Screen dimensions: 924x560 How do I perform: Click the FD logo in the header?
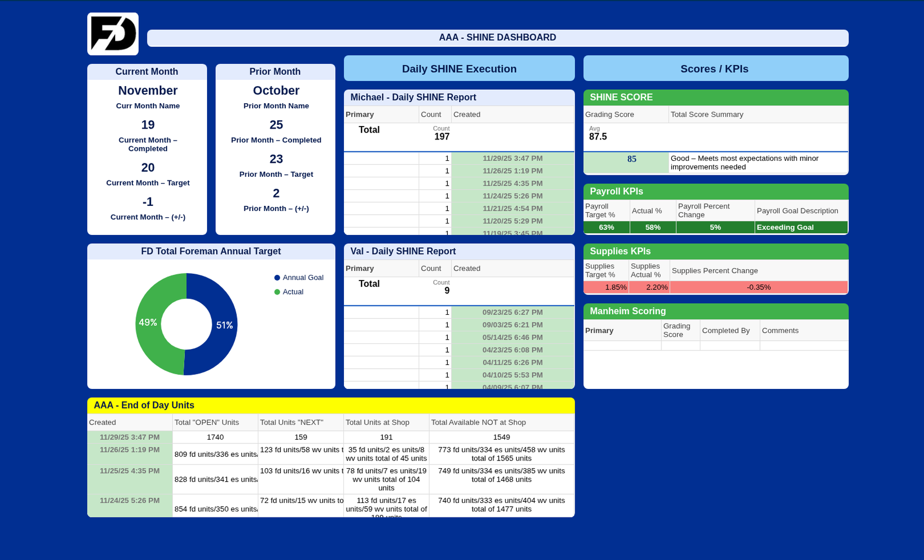113,34
